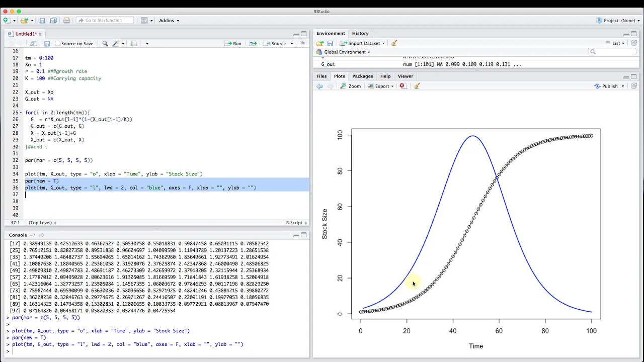Click the Open File folder icon
Screen dimensions: 644x362
pos(24,21)
